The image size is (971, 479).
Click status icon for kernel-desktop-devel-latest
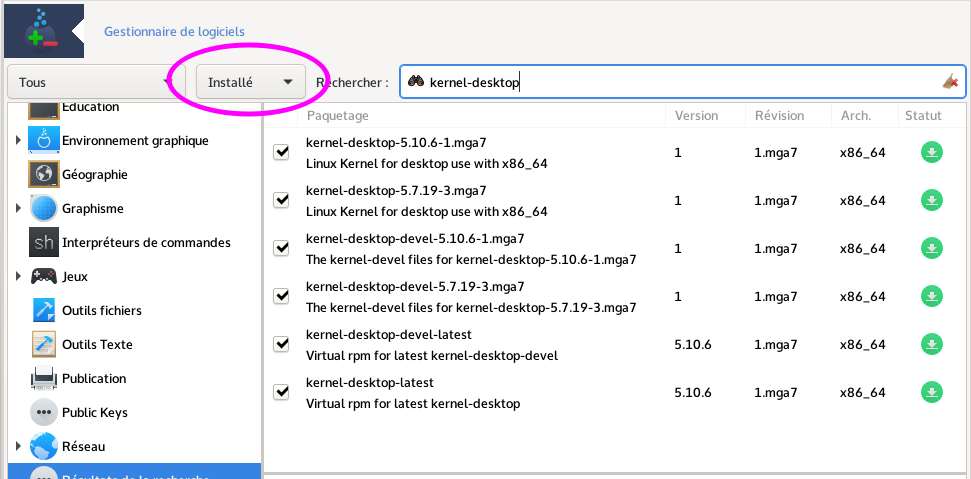[931, 344]
